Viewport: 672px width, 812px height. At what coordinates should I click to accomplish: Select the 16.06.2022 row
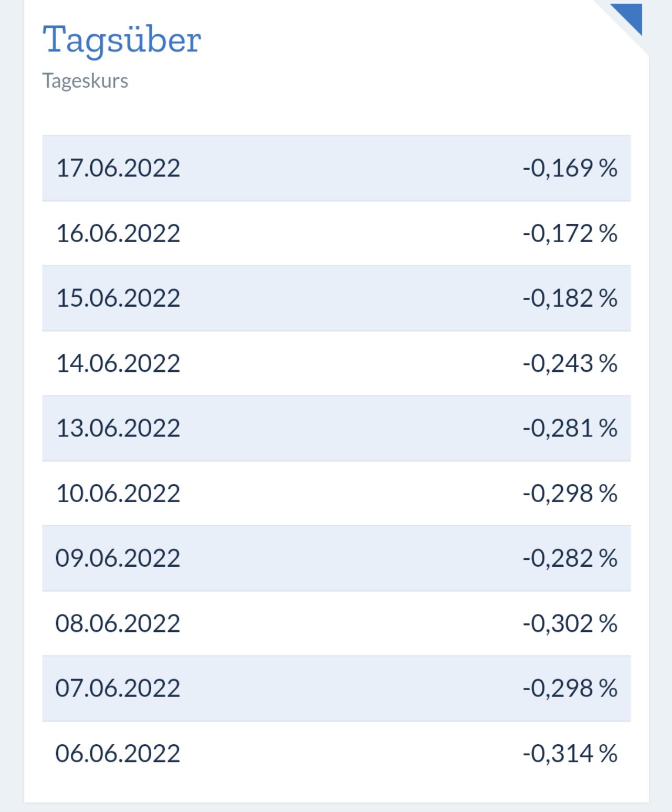[336, 233]
